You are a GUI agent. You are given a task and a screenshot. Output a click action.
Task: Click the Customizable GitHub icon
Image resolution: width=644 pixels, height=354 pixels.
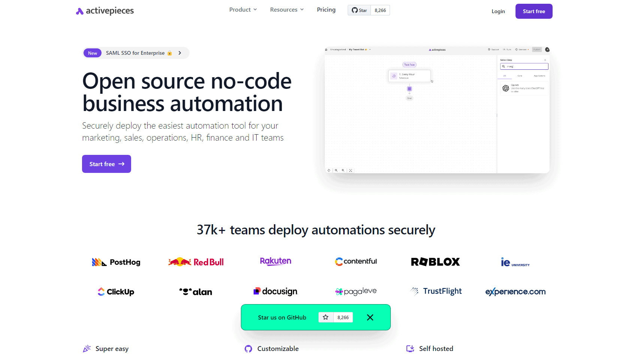(x=248, y=349)
